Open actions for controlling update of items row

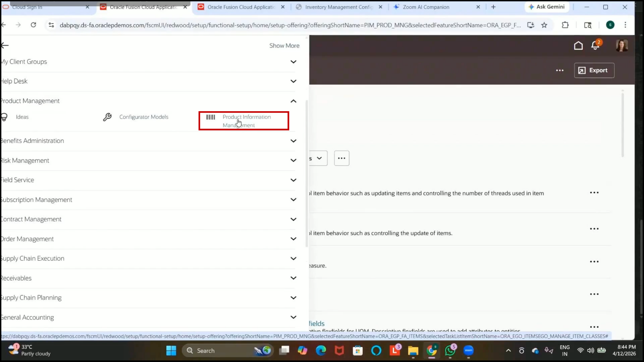click(594, 229)
